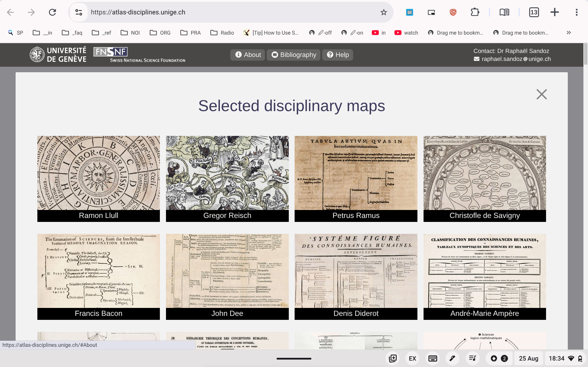Show the site information icon in the address bar

point(79,12)
